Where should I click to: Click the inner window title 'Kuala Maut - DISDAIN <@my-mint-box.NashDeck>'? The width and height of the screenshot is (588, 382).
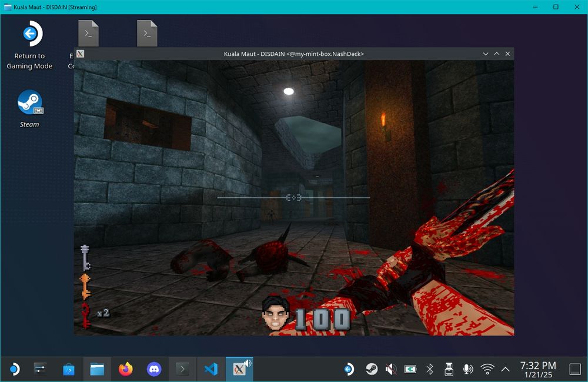click(293, 54)
